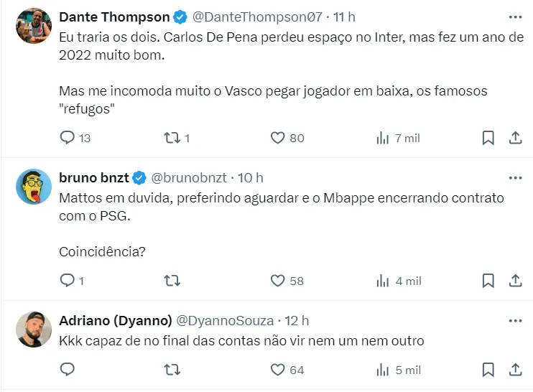
Task: Like Dante Thompson's tweet
Action: coord(278,138)
